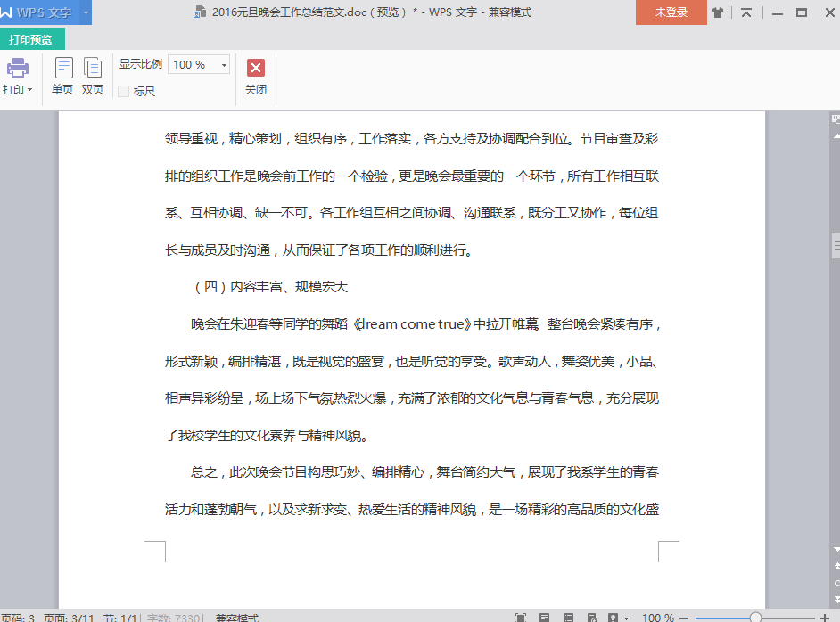Viewport: 840px width, 622px height.
Task: Select the outline view icon in status bar
Action: (567, 617)
